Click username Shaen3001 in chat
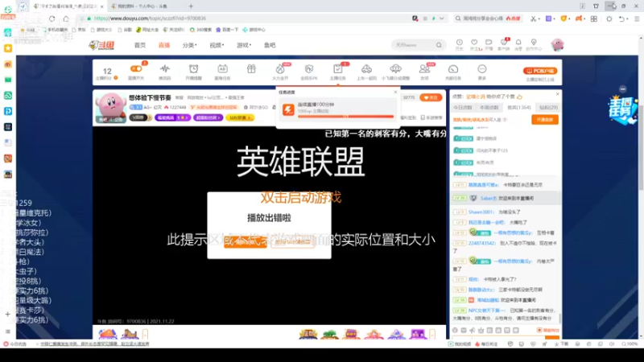This screenshot has height=362, width=644. pyautogui.click(x=481, y=212)
